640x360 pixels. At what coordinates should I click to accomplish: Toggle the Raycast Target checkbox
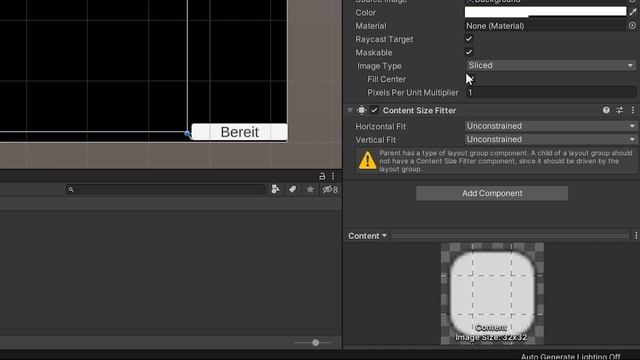click(x=469, y=39)
